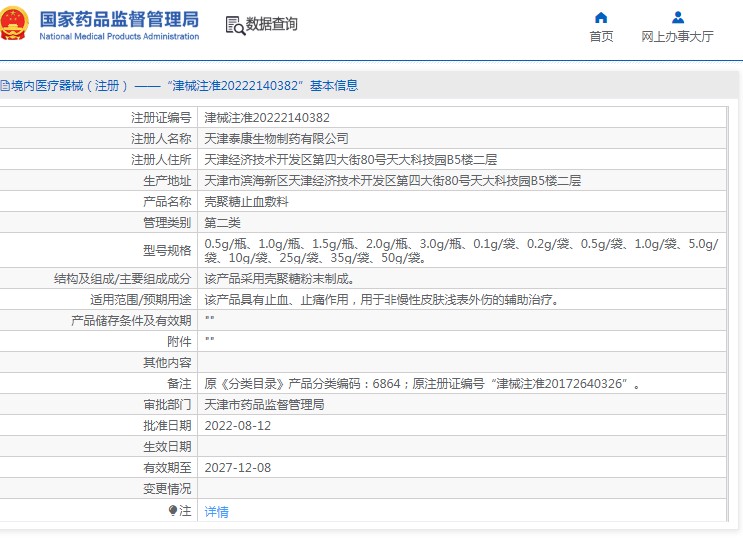The width and height of the screenshot is (743, 540).
Task: Click the 管理类别 row label
Action: pos(167,223)
